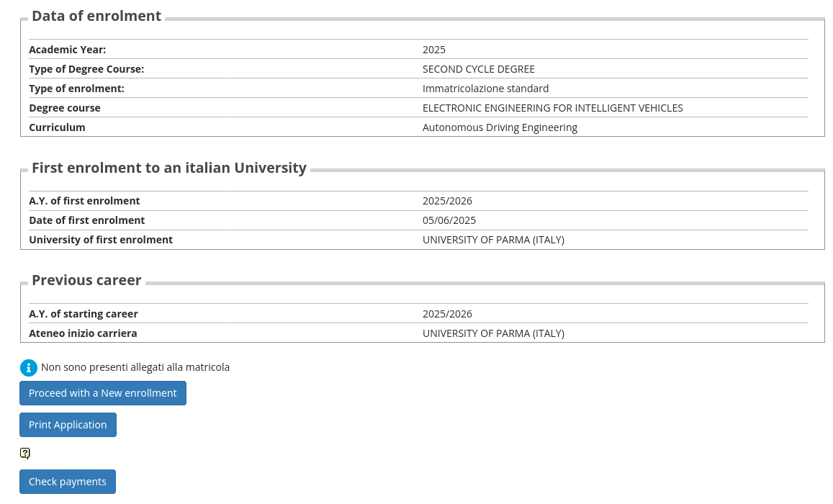This screenshot has height=504, width=833.
Task: Click the Data of enrolment heading
Action: click(96, 16)
